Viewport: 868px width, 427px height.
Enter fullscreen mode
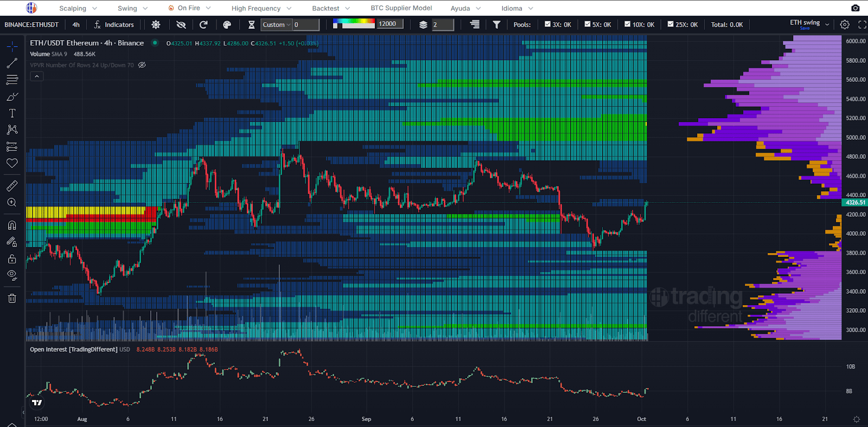pyautogui.click(x=862, y=24)
